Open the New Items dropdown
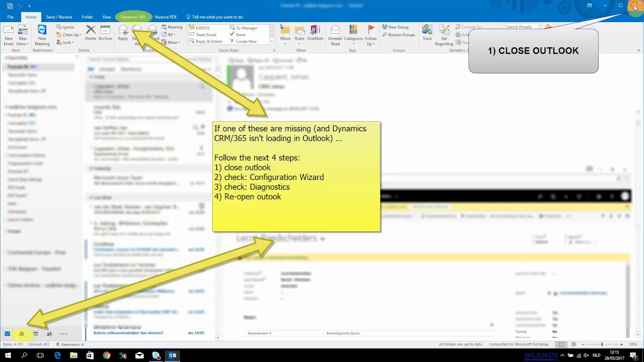The width and height of the screenshot is (644, 362). click(23, 35)
